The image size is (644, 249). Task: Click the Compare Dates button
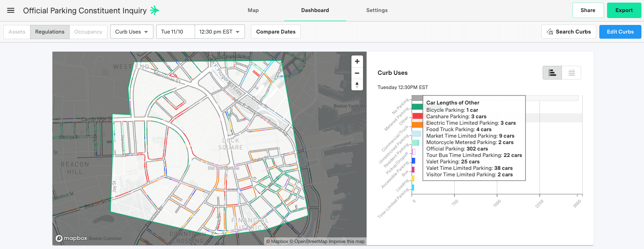(x=276, y=32)
